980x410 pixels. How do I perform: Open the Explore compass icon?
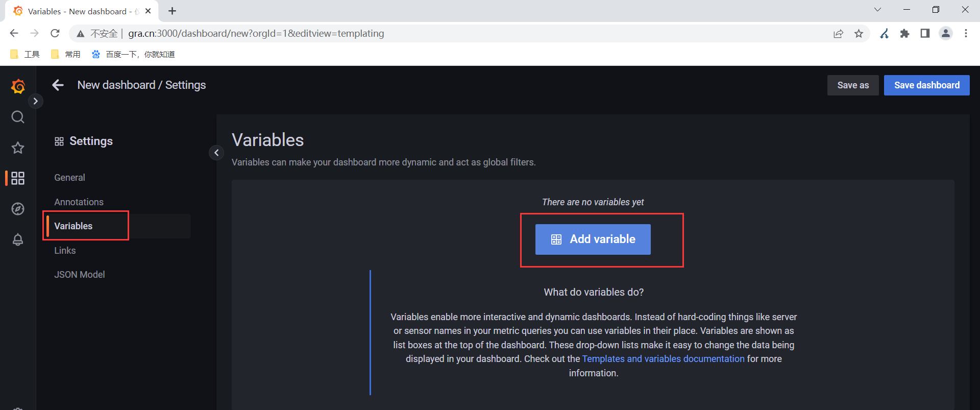coord(18,209)
